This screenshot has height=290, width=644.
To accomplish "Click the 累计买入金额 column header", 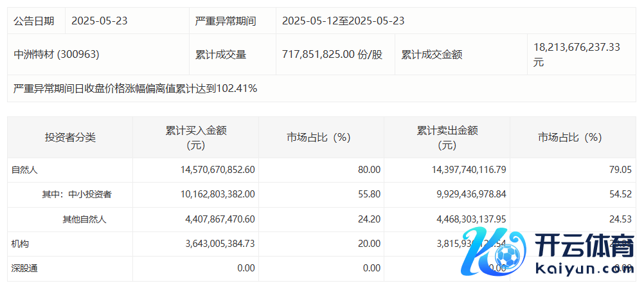I will click(195, 137).
